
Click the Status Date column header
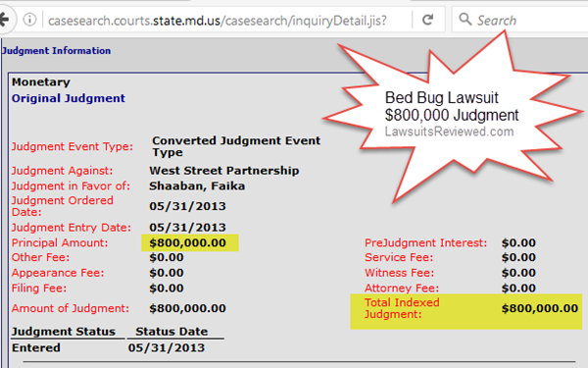point(171,332)
